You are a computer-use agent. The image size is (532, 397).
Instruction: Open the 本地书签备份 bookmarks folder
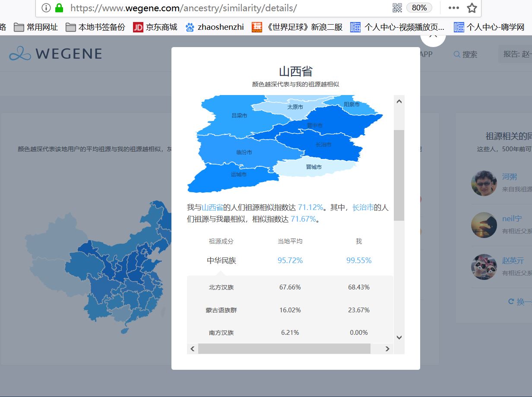pyautogui.click(x=95, y=27)
